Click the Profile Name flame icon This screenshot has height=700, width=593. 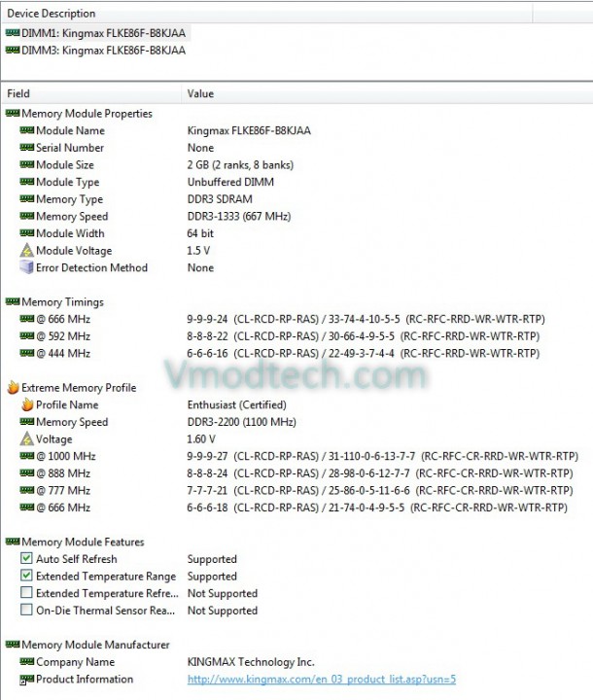click(27, 404)
